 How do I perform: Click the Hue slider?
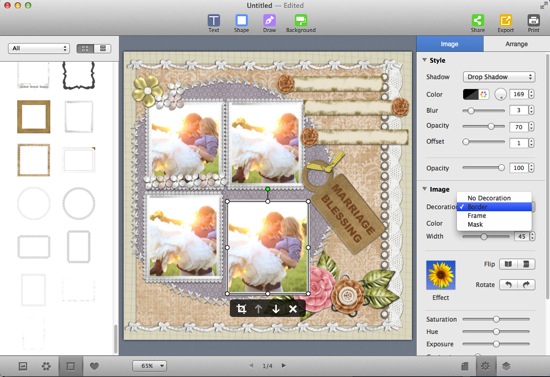[x=496, y=331]
